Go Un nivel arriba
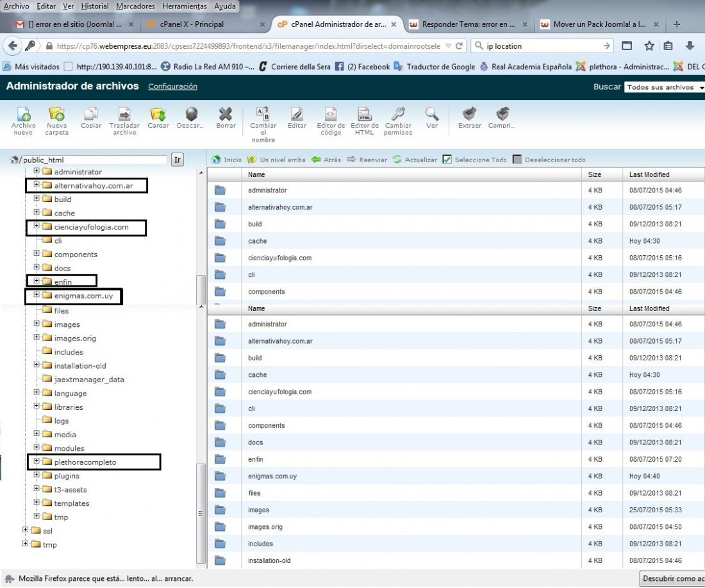 coord(276,160)
